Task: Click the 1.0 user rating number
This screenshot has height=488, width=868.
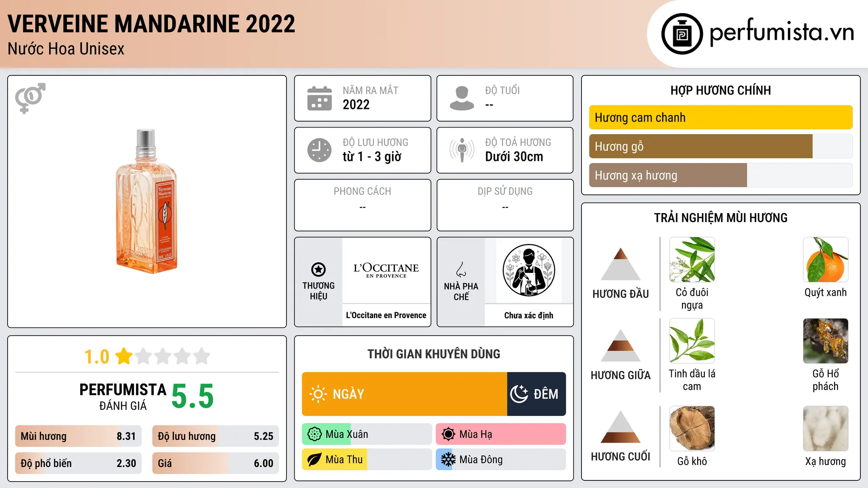Action: pos(97,357)
